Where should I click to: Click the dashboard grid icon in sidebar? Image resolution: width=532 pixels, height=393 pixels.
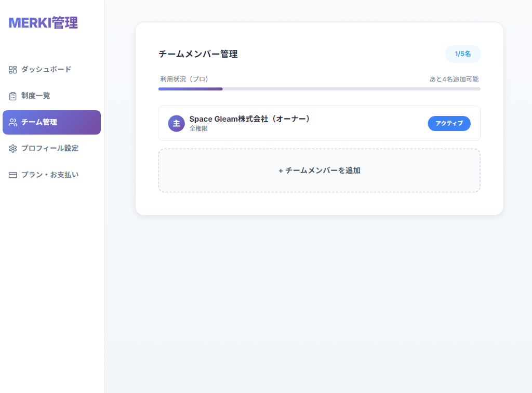[12, 69]
